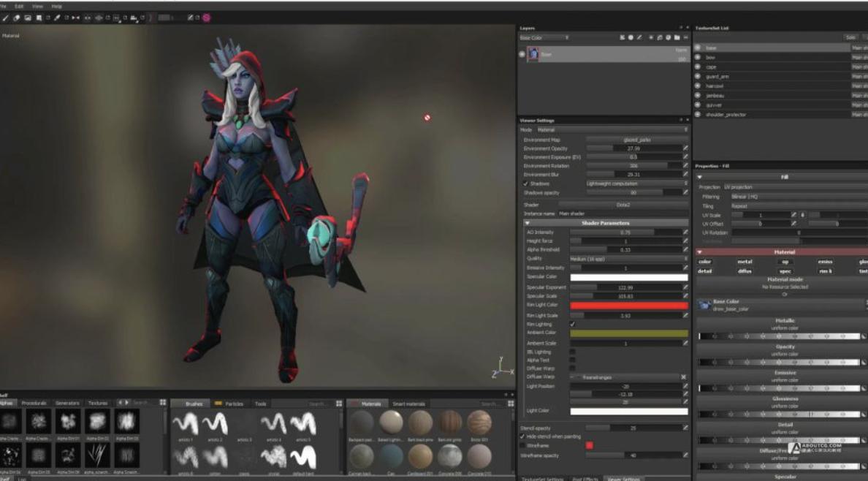Select the Projection tool icon
The height and width of the screenshot is (481, 868).
(x=28, y=18)
